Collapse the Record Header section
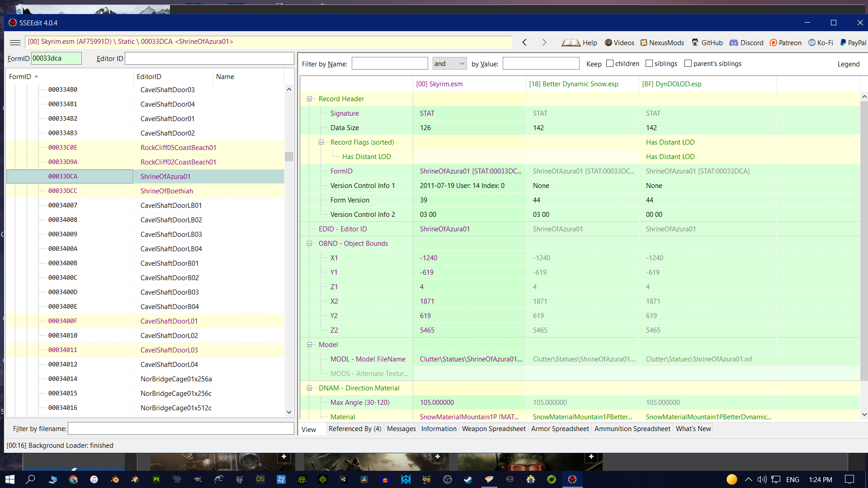The height and width of the screenshot is (488, 868). tap(309, 99)
